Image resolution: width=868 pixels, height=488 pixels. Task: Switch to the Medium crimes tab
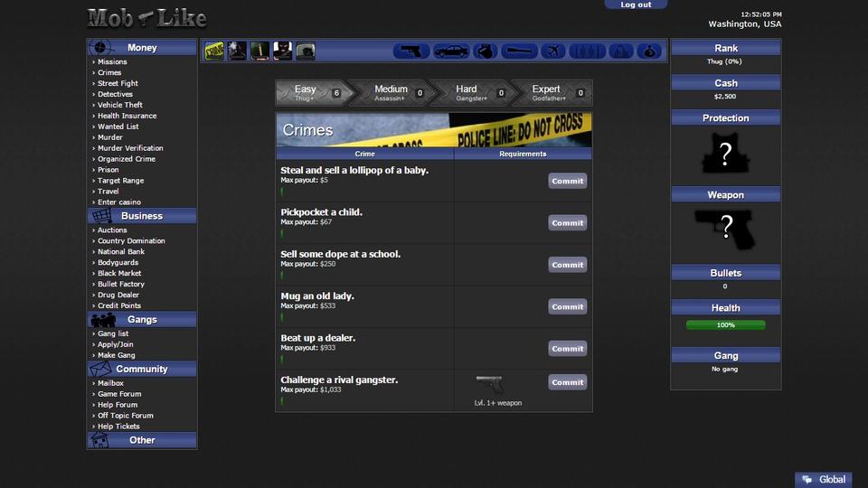pos(391,92)
